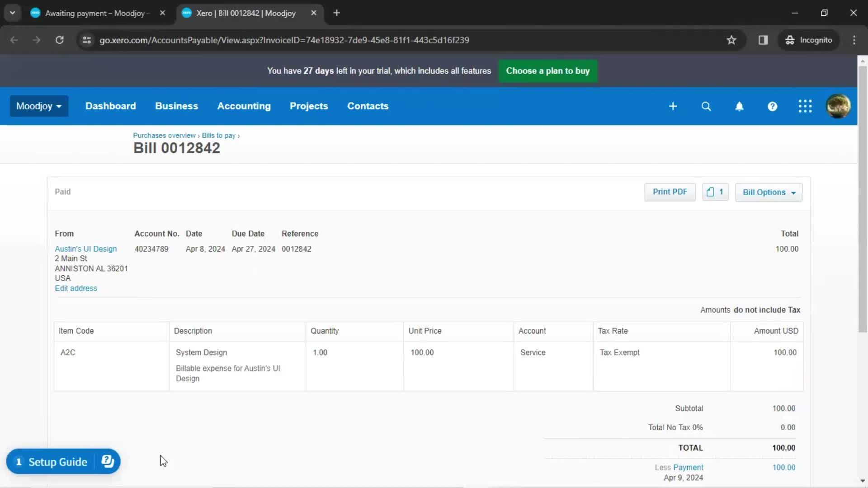868x488 pixels.
Task: Bookmark this page with the star icon
Action: tap(731, 40)
